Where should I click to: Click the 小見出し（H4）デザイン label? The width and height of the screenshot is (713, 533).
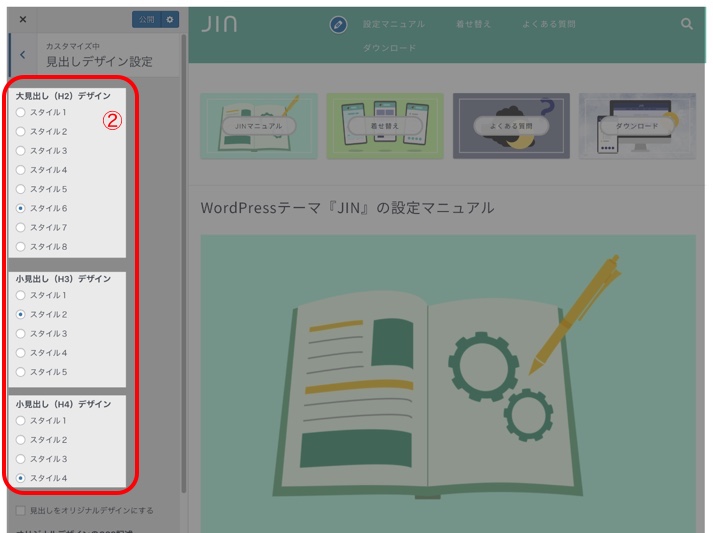click(63, 404)
